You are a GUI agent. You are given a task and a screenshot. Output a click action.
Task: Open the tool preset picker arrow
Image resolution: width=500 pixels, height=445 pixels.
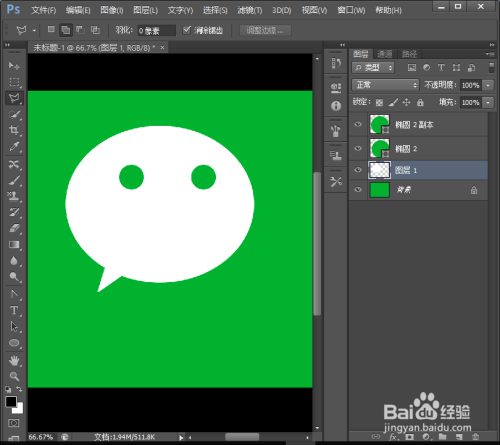coord(34,30)
